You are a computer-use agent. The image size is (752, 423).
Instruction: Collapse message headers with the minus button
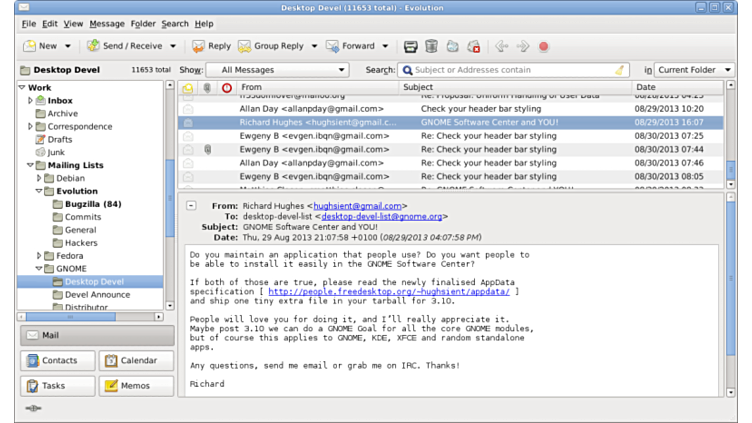tap(191, 205)
